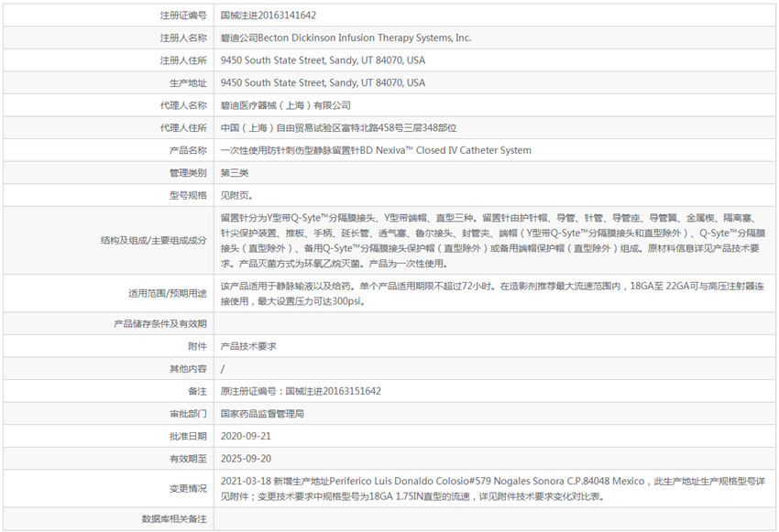Click the address value in the 注册人住所 row

coord(323,60)
